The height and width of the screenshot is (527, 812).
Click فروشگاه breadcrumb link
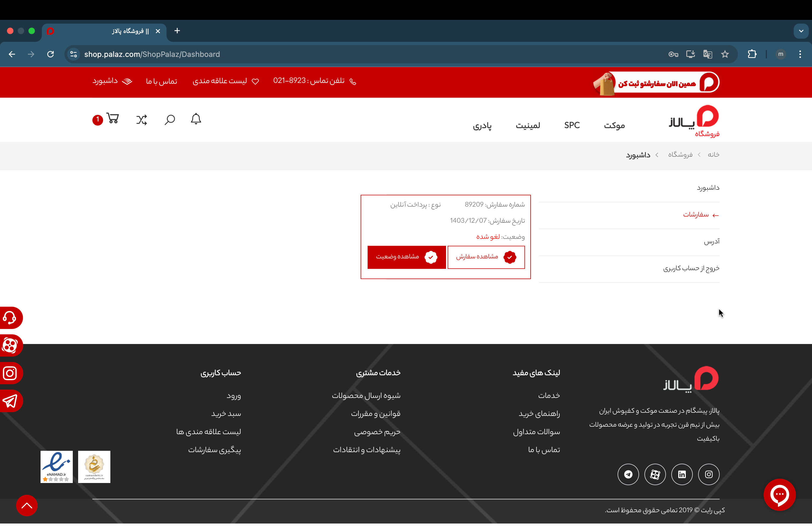[x=680, y=155]
